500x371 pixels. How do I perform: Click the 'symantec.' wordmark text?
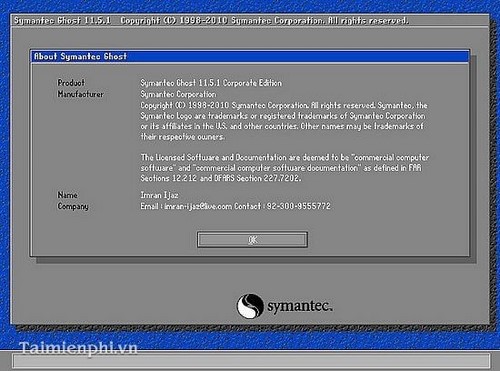[x=300, y=306]
